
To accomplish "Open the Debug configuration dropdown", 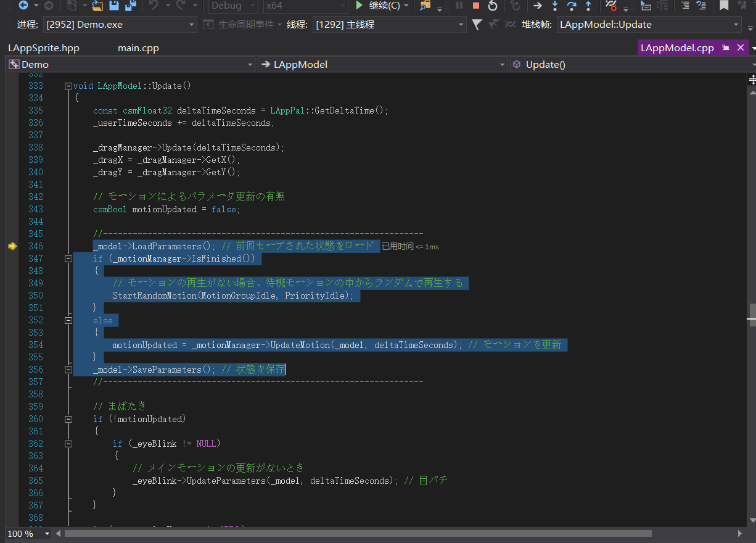I will tap(234, 6).
